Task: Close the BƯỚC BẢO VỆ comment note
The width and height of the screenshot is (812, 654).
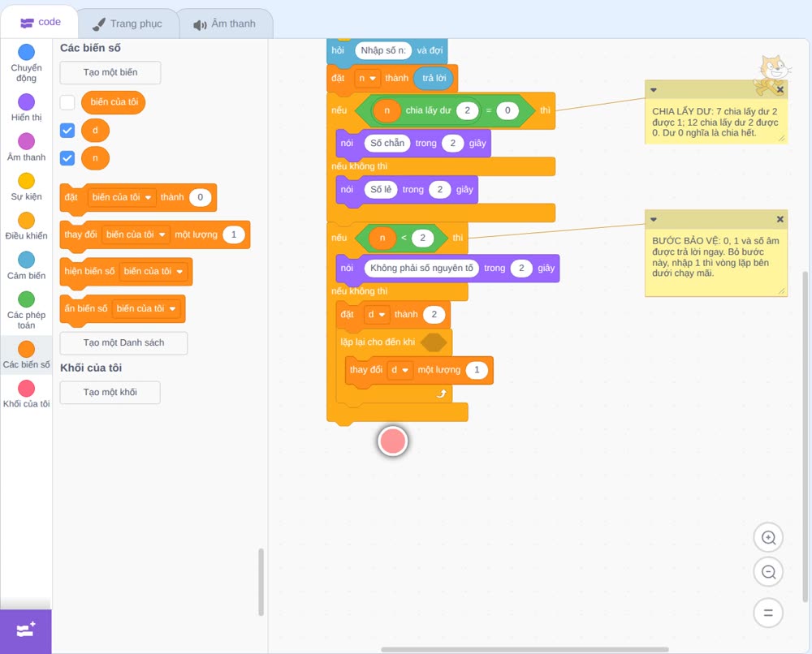Action: (x=780, y=219)
